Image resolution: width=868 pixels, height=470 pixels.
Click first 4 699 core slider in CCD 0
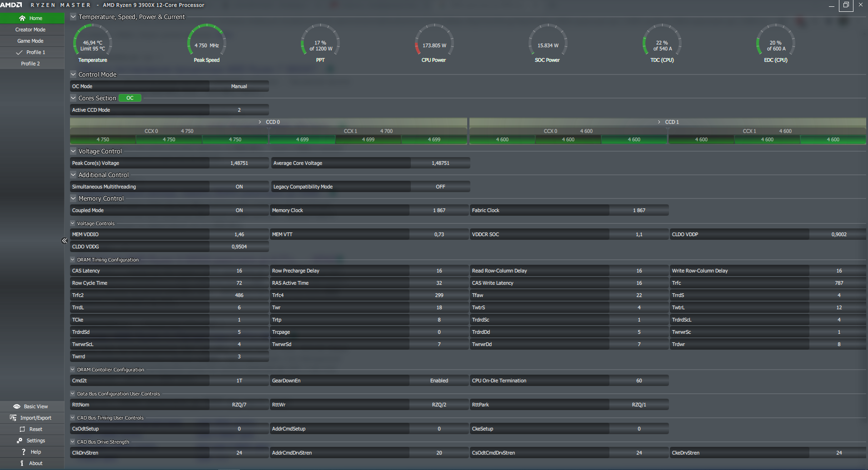pyautogui.click(x=302, y=139)
